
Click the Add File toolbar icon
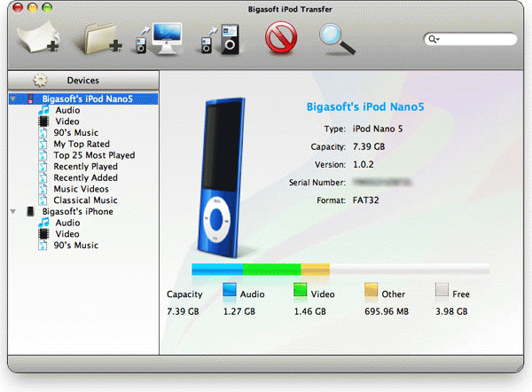[38, 37]
